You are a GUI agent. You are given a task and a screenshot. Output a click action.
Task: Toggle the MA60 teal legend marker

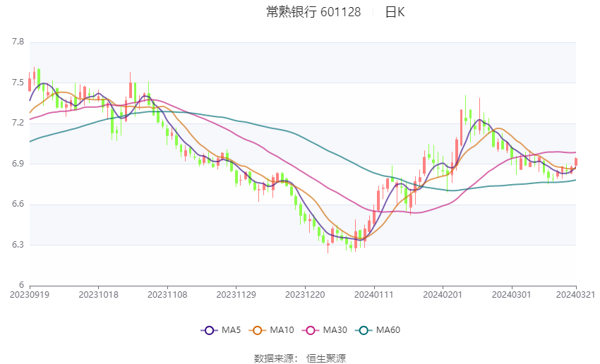tap(364, 330)
